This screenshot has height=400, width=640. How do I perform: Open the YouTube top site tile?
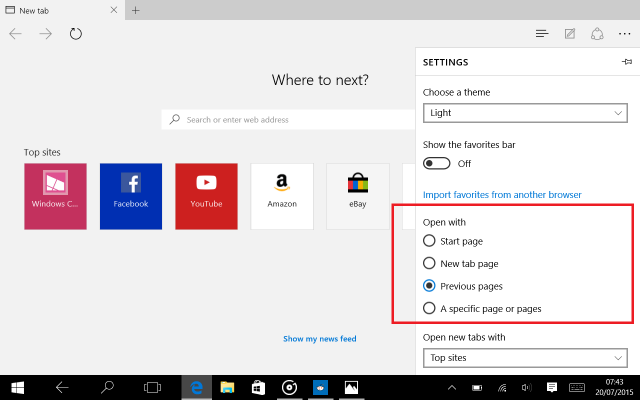tap(206, 196)
